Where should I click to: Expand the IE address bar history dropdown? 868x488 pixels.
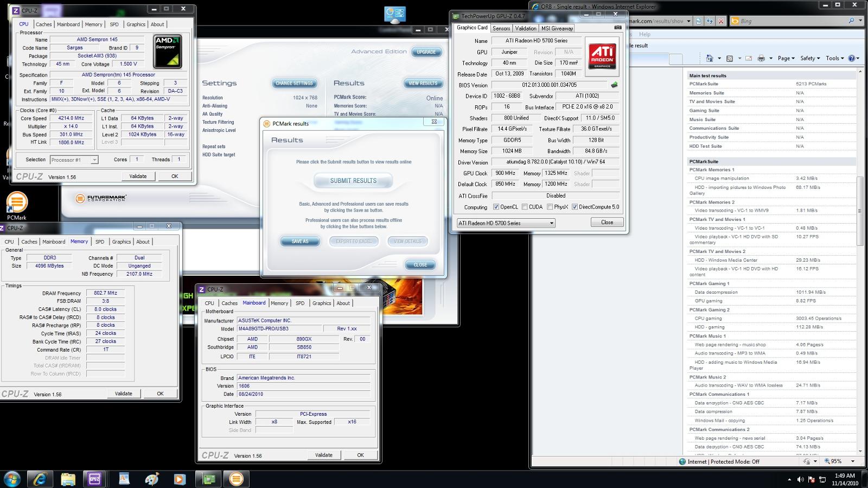(x=688, y=21)
